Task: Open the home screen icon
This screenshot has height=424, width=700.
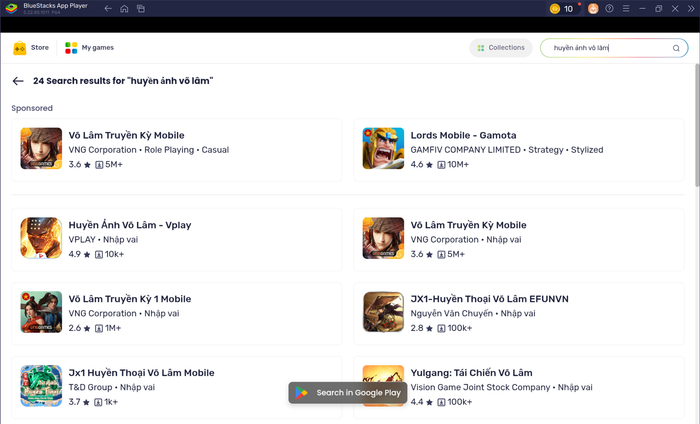Action: pyautogui.click(x=124, y=8)
